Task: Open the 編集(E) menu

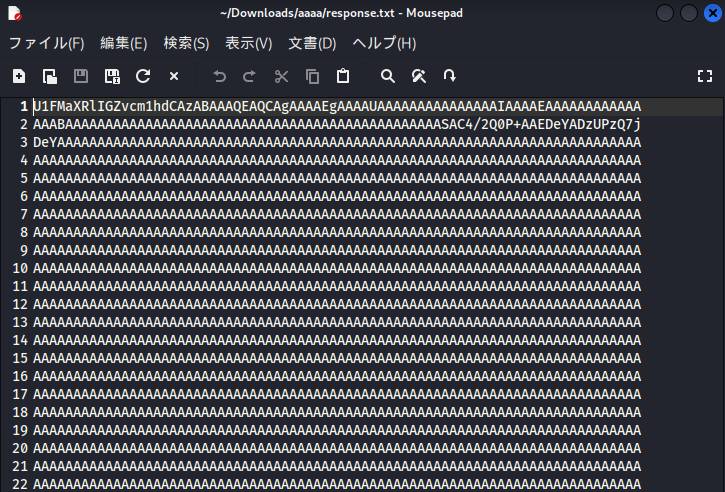Action: pos(123,43)
